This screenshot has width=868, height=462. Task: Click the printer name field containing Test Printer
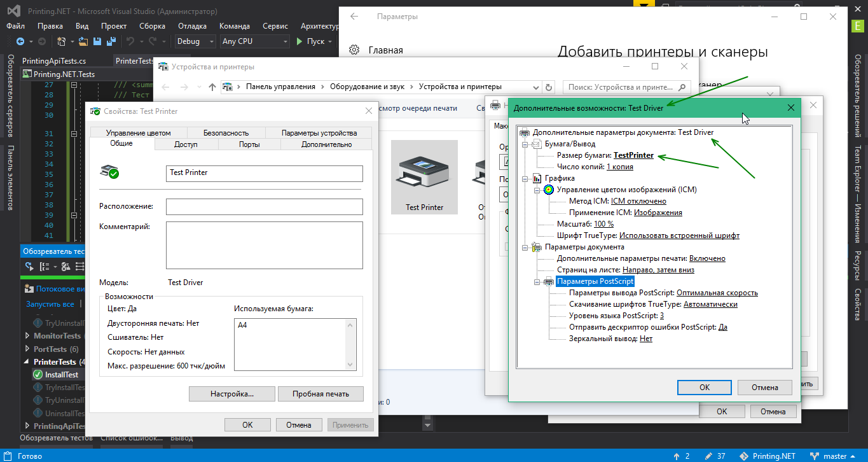point(265,174)
